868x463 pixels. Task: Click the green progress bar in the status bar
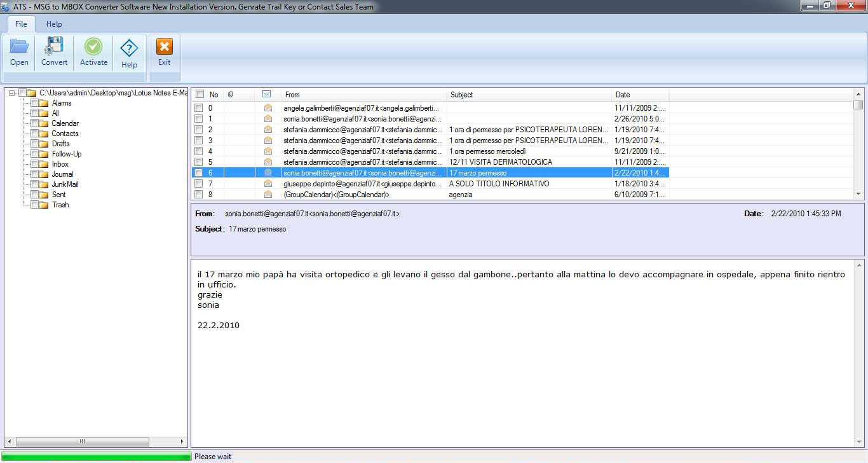97,456
